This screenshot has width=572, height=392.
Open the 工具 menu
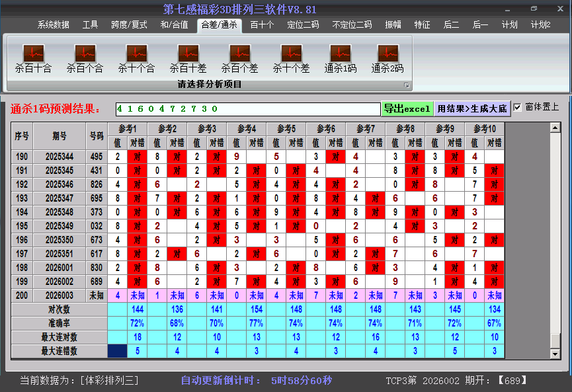click(90, 24)
